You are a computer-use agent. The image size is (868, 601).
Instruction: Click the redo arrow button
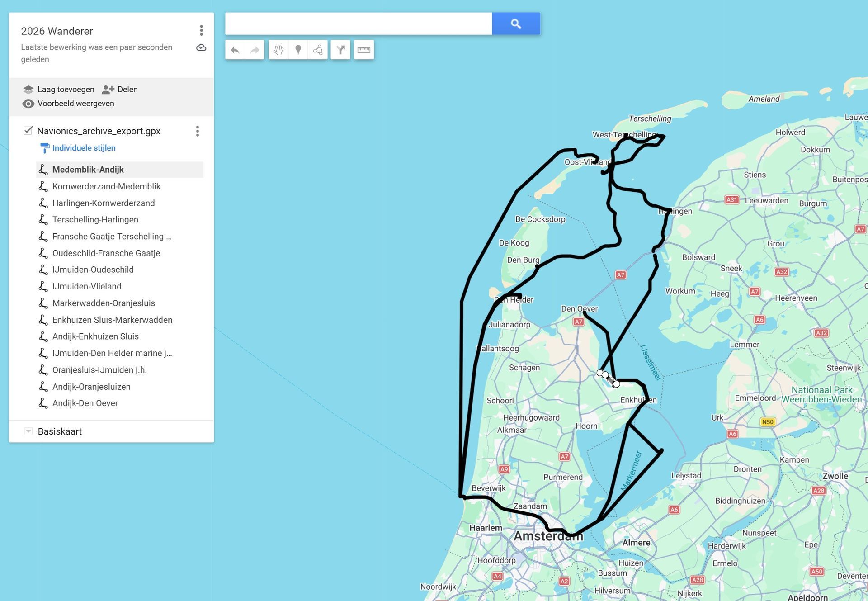pyautogui.click(x=255, y=50)
